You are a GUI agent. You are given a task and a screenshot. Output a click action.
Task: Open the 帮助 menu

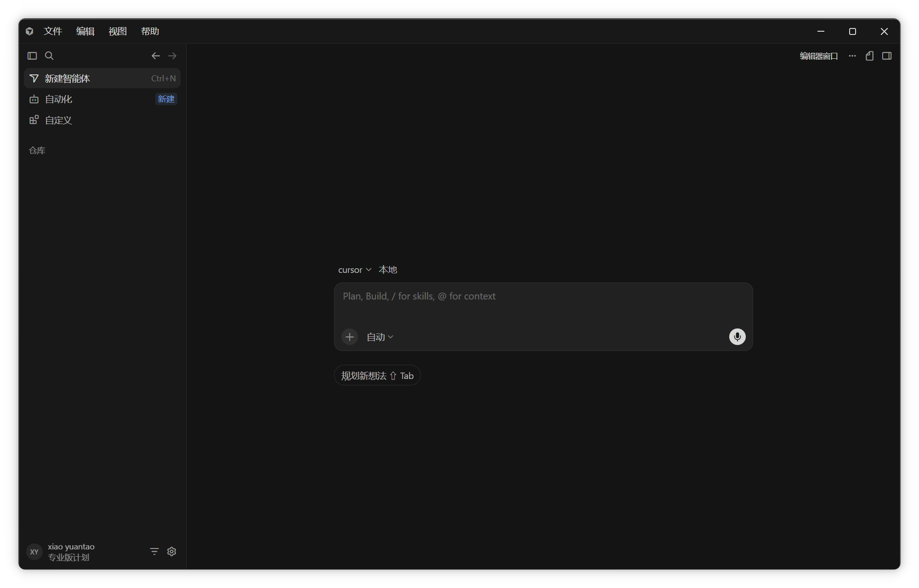(150, 31)
